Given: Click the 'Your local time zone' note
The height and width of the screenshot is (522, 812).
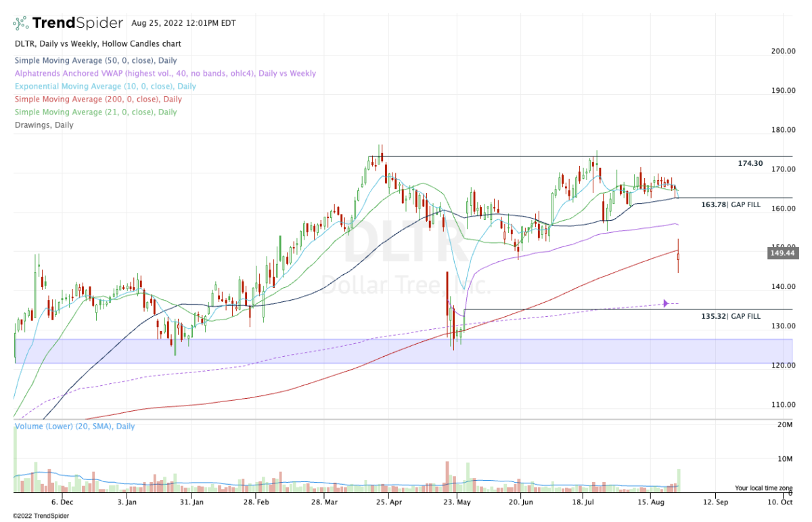Looking at the screenshot, I should pyautogui.click(x=763, y=487).
